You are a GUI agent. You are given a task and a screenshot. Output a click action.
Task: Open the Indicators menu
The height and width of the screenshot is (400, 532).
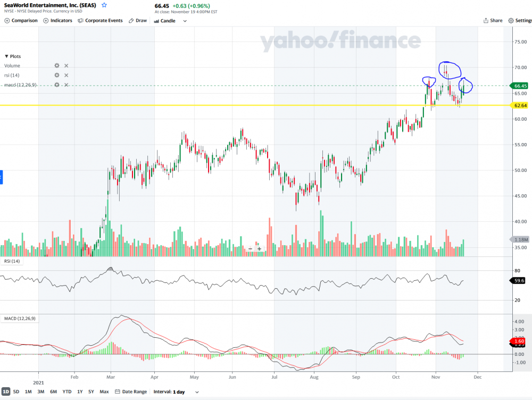click(x=57, y=21)
